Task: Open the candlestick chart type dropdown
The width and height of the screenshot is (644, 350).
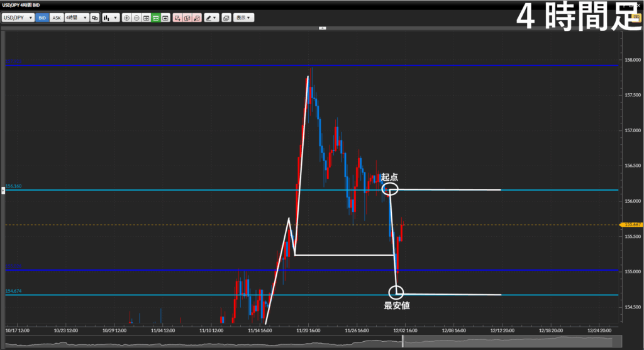Action: pos(111,18)
